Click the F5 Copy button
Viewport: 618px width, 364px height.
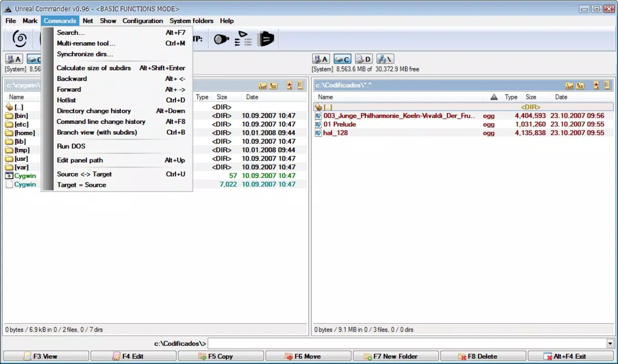[x=221, y=356]
